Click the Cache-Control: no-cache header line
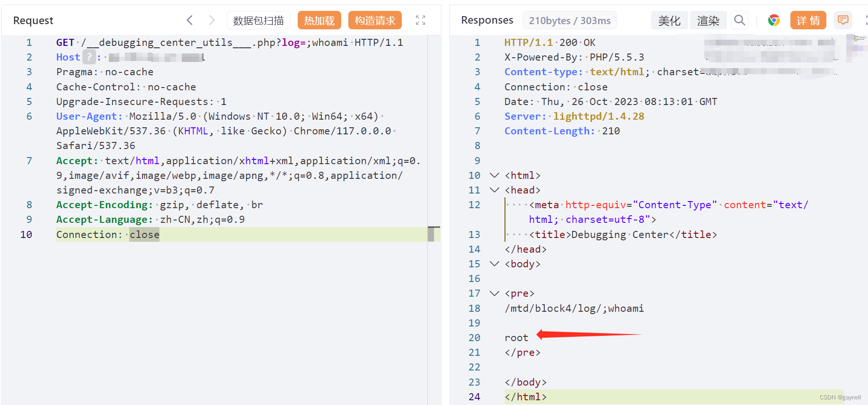 click(x=126, y=87)
